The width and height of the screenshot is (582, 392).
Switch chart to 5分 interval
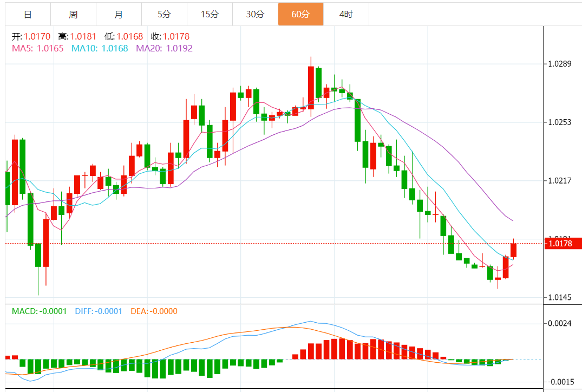coord(164,14)
